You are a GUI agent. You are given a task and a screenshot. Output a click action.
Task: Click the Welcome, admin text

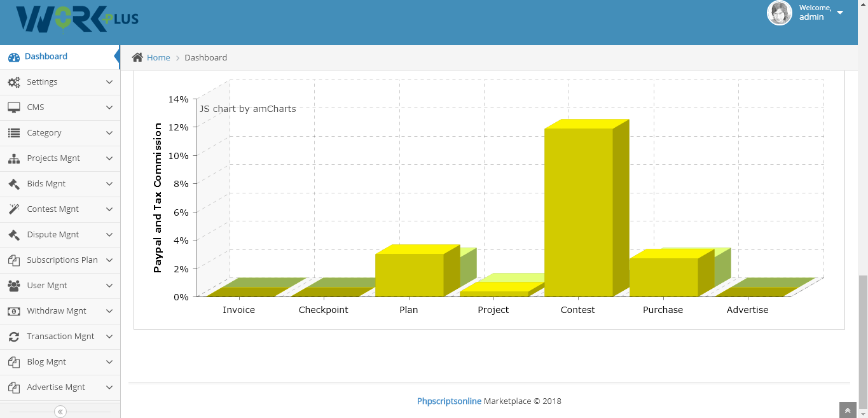pos(815,13)
